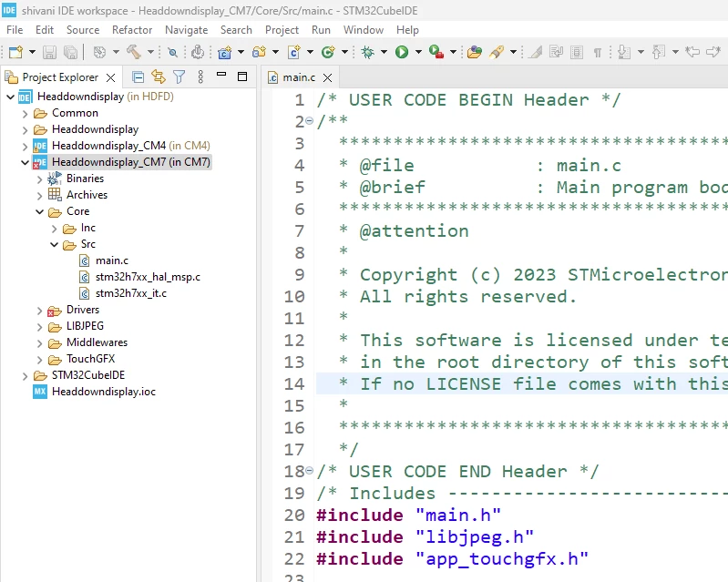This screenshot has width=728, height=582.
Task: Collapse the Core folder
Action: (x=39, y=211)
